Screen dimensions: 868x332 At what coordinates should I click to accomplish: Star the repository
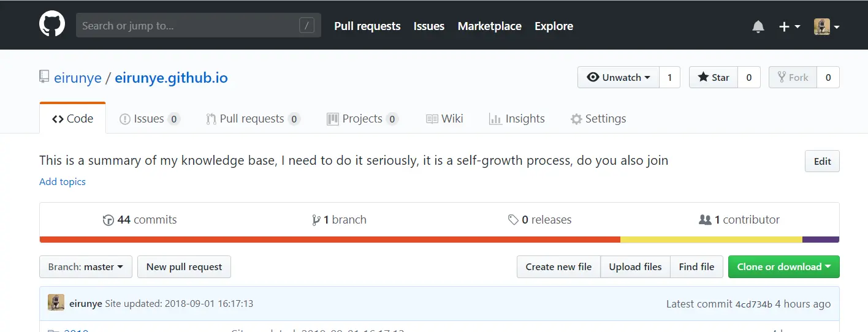point(714,77)
